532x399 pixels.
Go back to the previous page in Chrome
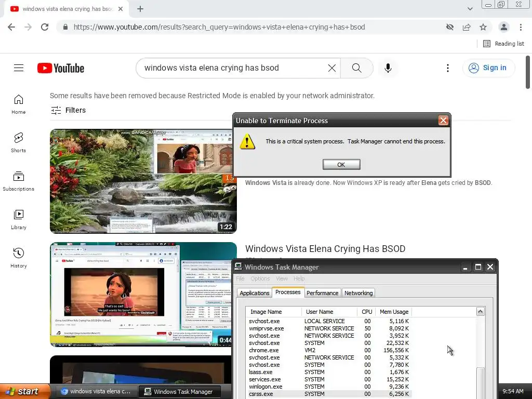tap(11, 27)
